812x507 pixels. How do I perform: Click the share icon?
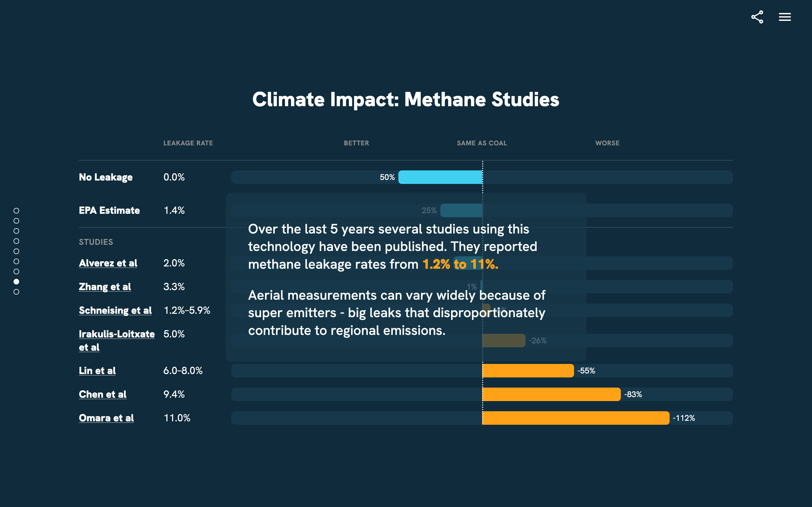(758, 17)
